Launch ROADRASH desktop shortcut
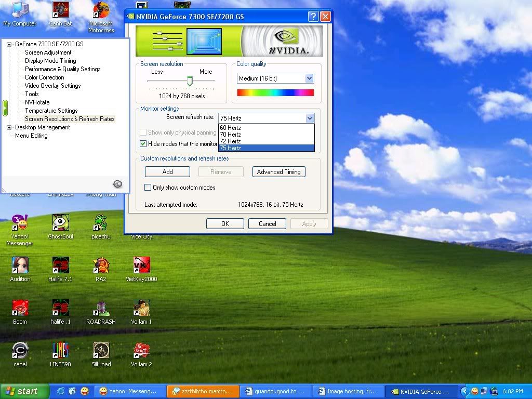Screen dimensions: 532x399 (x=101, y=312)
